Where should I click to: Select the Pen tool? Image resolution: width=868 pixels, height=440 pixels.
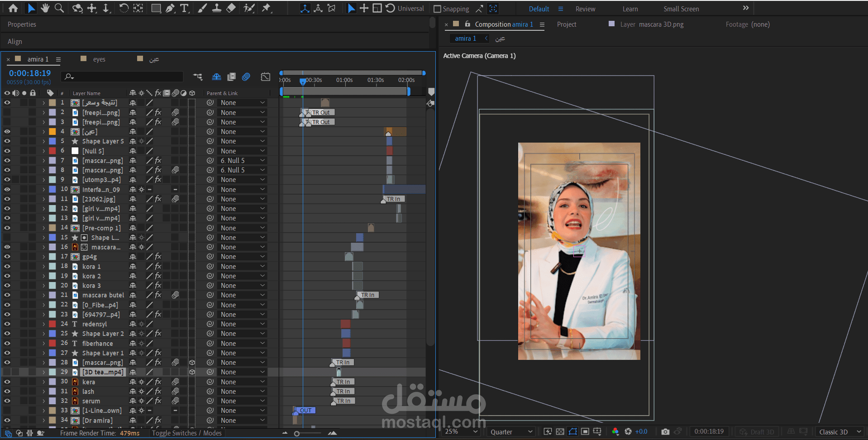click(170, 8)
